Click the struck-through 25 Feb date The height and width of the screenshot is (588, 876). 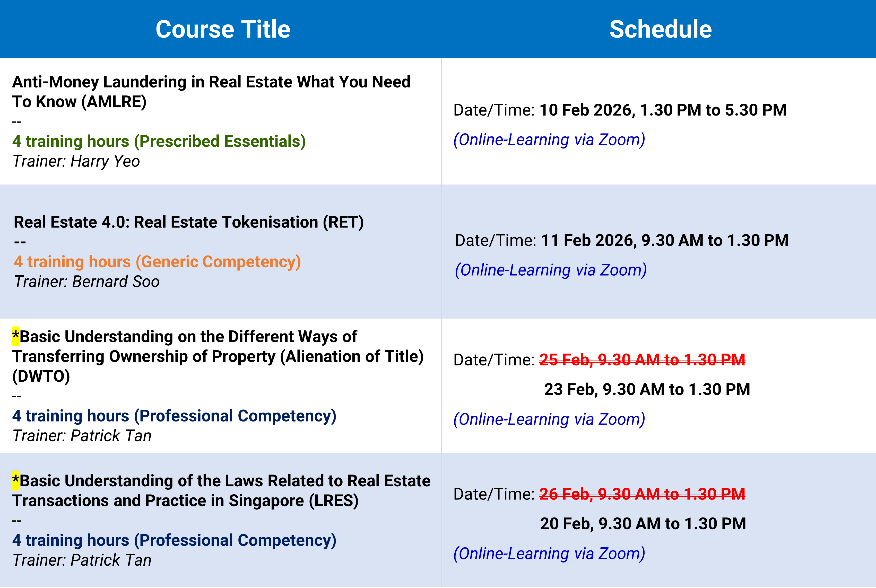tap(642, 360)
